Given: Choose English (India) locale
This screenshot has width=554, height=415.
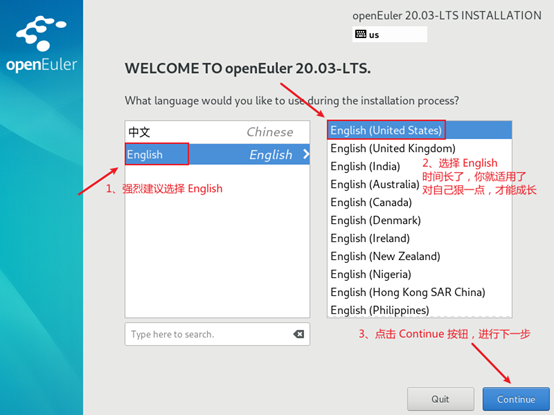Looking at the screenshot, I should click(x=419, y=166).
